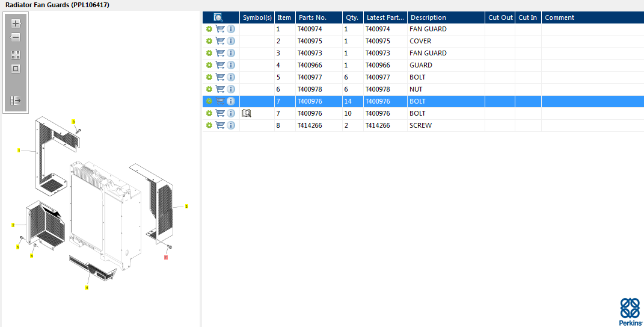
Task: Click the red highlighted callout in diagram
Action: [166, 257]
